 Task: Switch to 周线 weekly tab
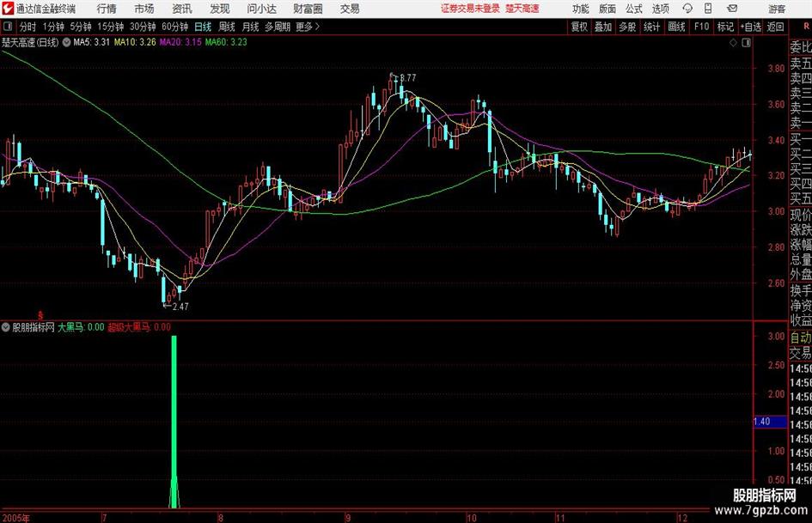pos(227,27)
